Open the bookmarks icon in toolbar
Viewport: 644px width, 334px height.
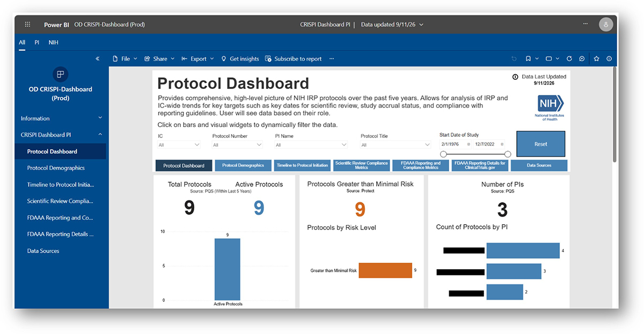pos(528,59)
